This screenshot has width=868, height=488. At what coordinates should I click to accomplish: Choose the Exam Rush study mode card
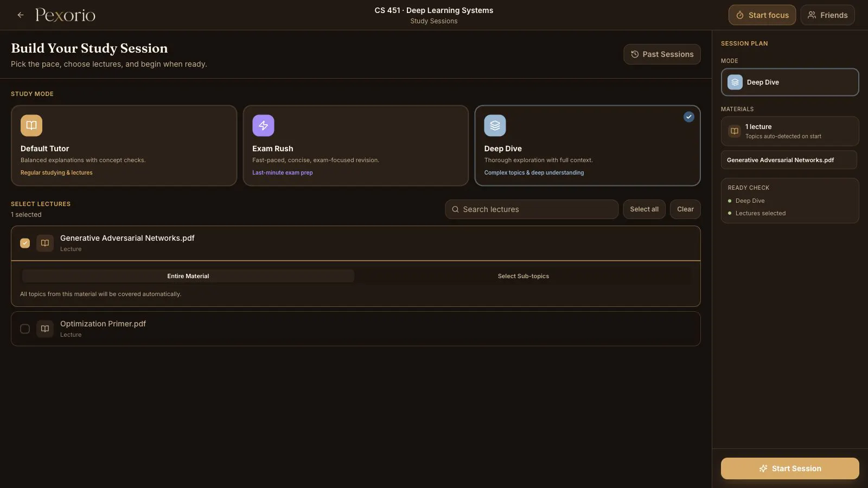[x=355, y=145]
